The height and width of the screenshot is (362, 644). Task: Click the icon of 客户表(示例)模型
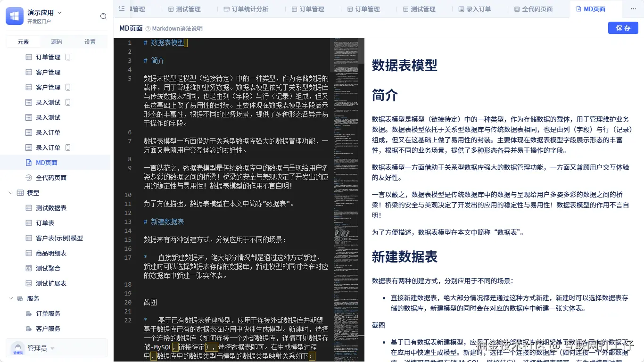(28, 238)
